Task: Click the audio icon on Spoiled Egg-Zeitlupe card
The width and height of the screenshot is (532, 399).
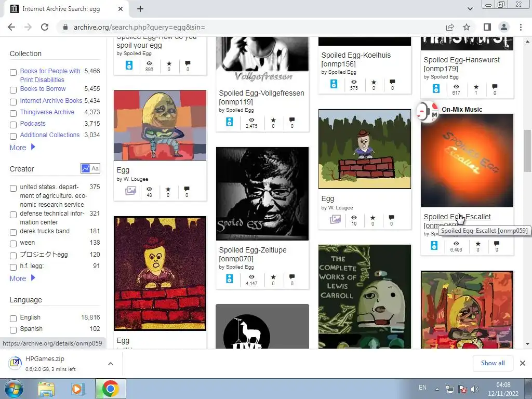Action: pos(229,279)
